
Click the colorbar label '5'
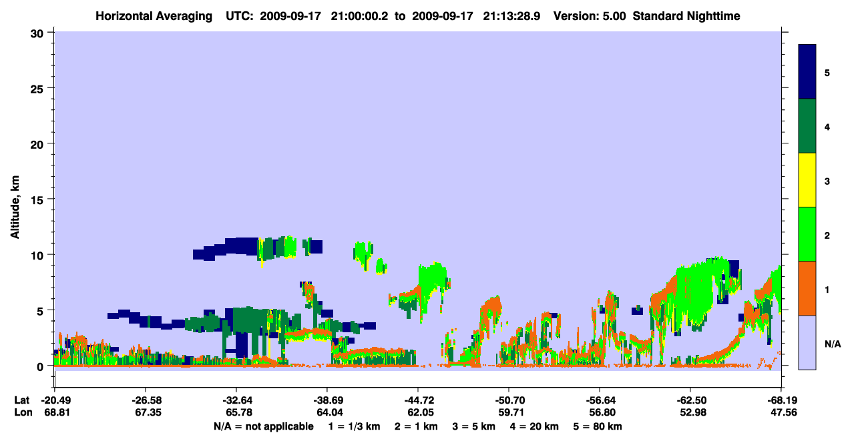pos(827,72)
